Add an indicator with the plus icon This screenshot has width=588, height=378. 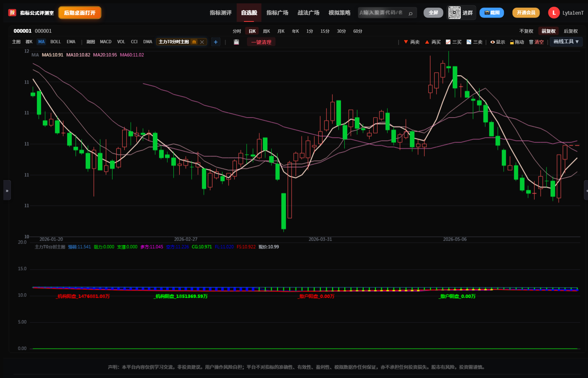point(215,42)
